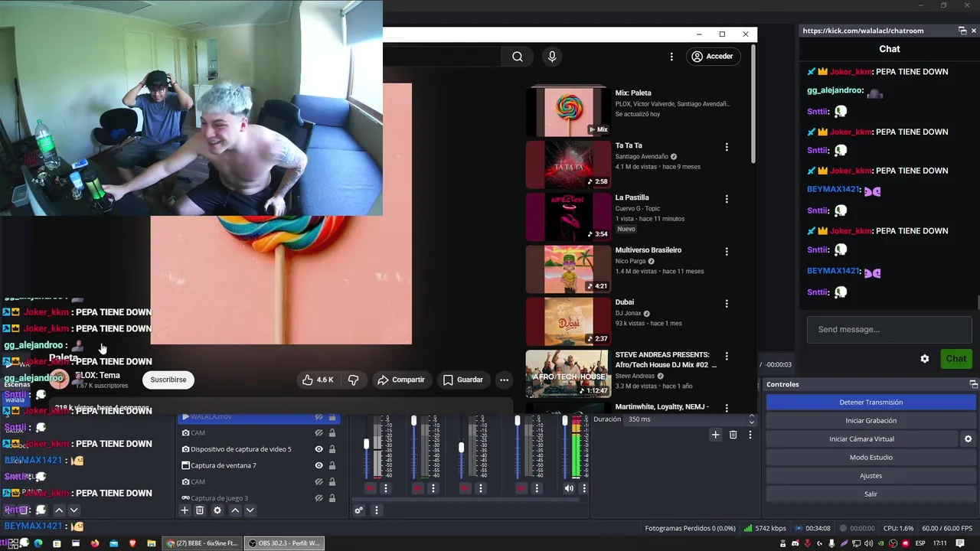The image size is (980, 551).
Task: Toggle lock on Captura de juego 3 source
Action: tap(332, 498)
